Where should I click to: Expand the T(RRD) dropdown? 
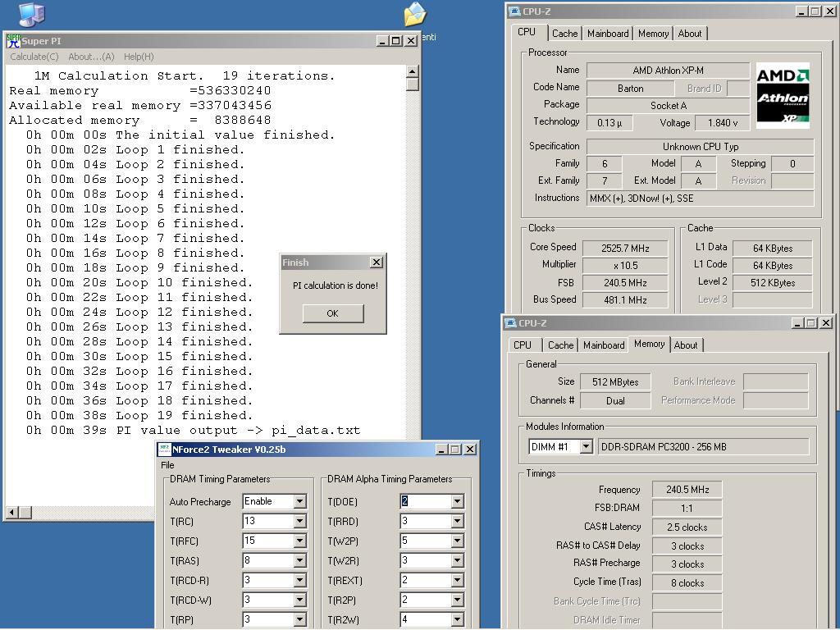[457, 521]
